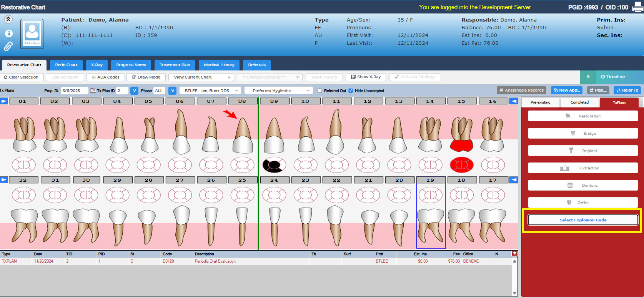Edit Prop. Dt. date field

[x=74, y=90]
